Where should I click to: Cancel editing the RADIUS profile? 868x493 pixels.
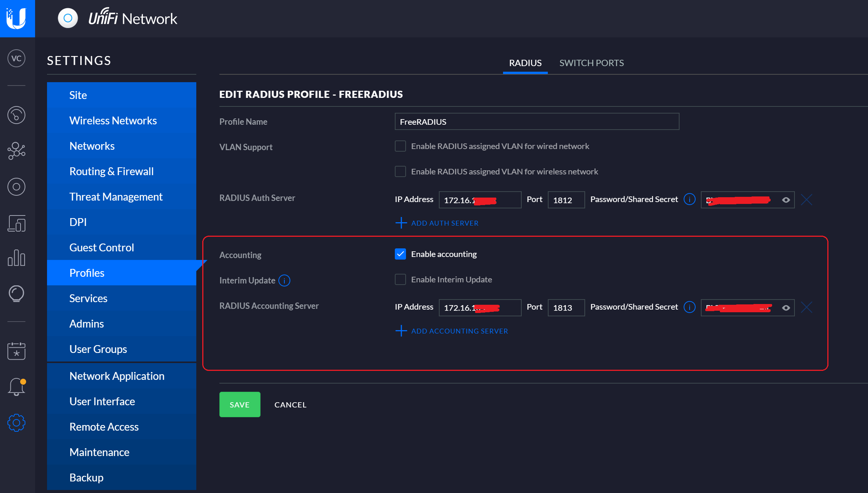[x=290, y=404]
